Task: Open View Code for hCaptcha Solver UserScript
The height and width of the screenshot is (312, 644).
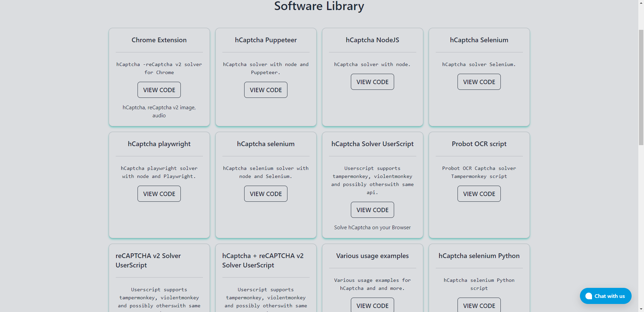Action: [x=372, y=210]
